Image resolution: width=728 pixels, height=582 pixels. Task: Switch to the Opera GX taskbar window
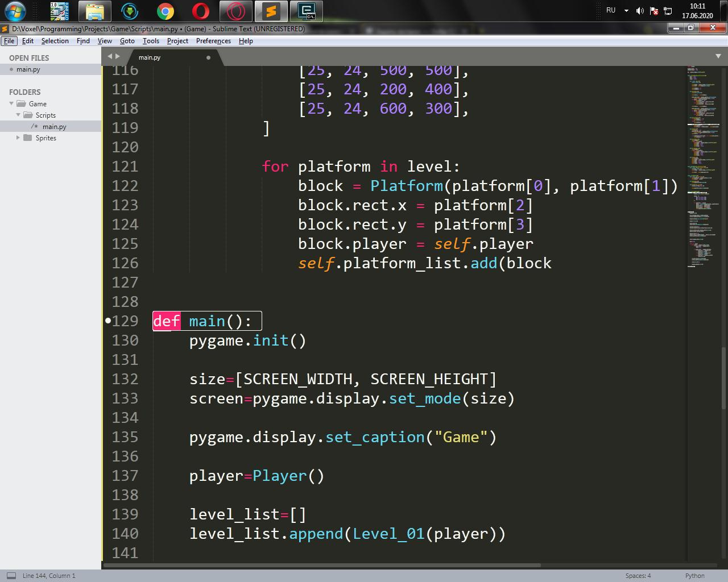pos(235,11)
